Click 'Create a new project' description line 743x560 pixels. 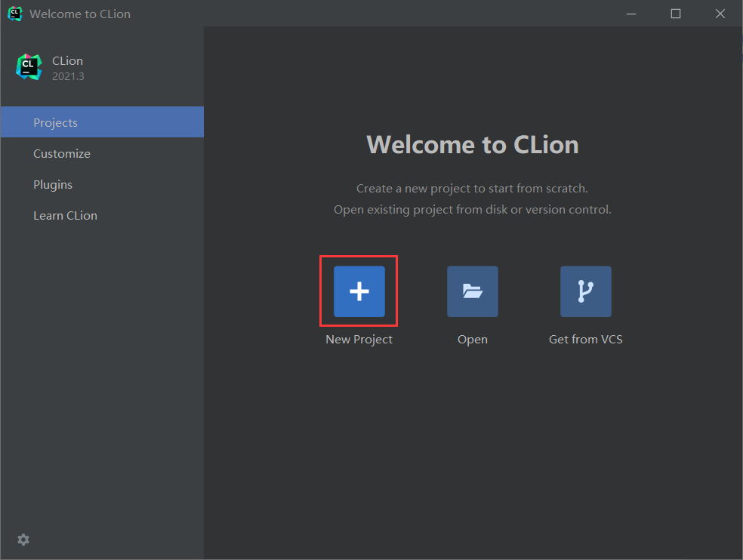(472, 189)
